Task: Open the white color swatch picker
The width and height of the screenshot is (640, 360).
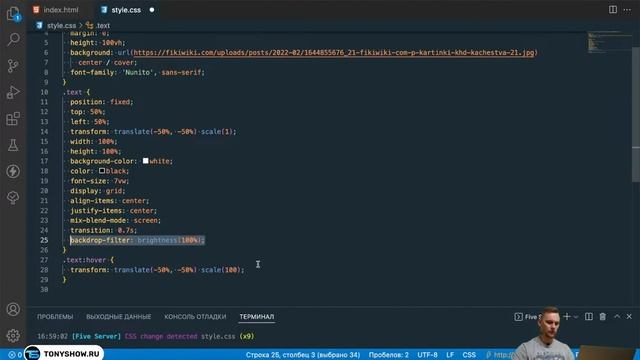Action: (145, 161)
